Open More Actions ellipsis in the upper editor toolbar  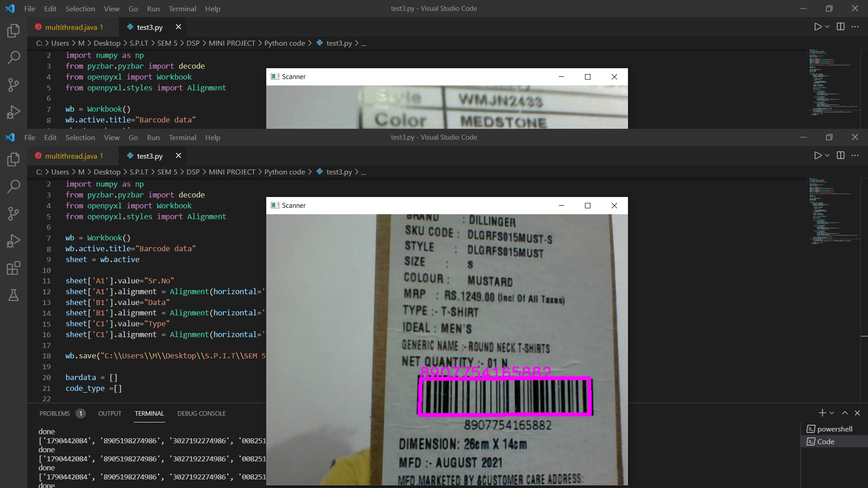pos(855,27)
